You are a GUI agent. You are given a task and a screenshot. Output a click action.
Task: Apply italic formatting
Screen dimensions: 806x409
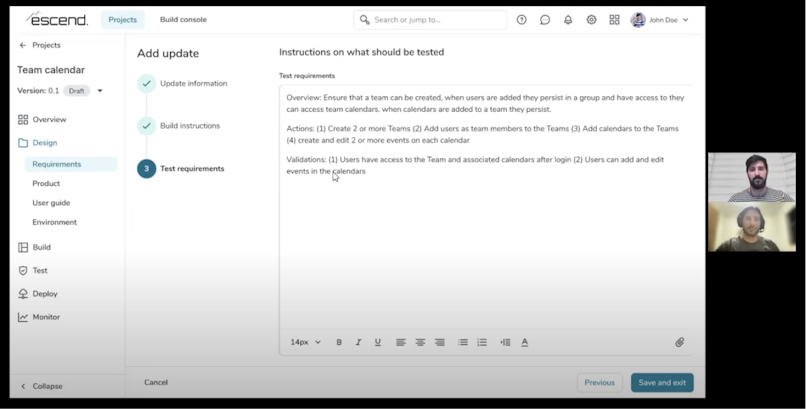pos(358,342)
